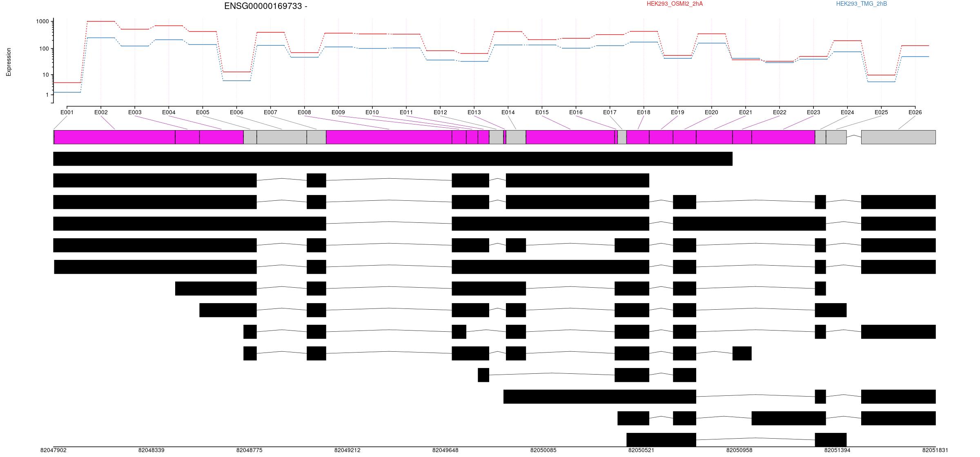Screen dimensions: 980x457
Task: Click exon label E002
Action: pyautogui.click(x=101, y=112)
